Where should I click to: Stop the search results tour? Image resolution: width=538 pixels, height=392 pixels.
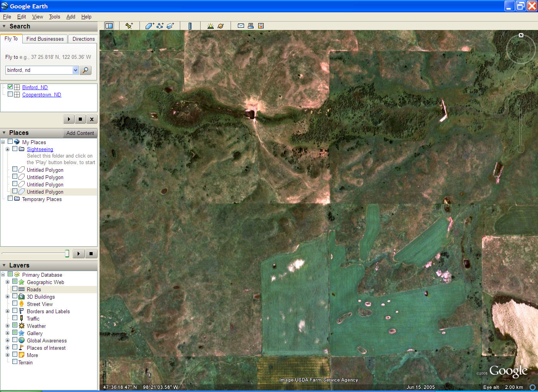[x=80, y=119]
